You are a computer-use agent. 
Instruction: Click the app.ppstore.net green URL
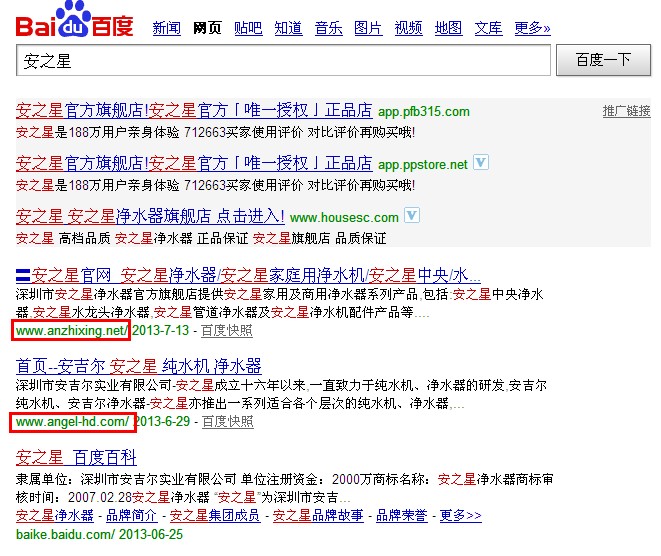point(423,164)
